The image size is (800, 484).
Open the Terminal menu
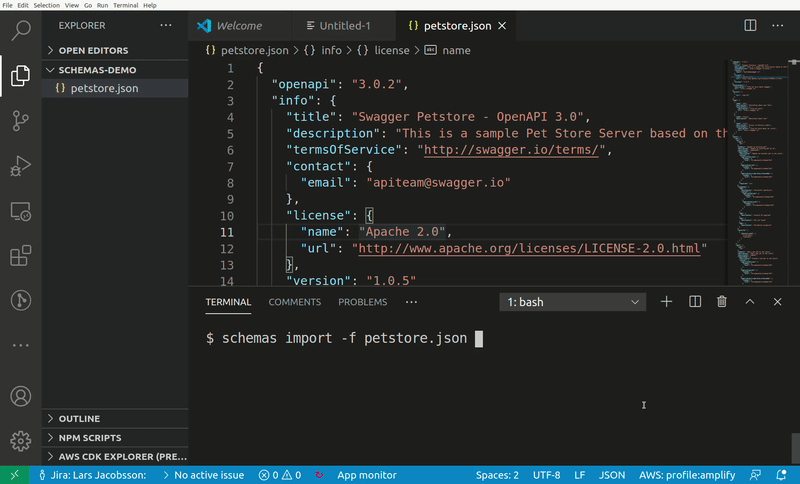[126, 5]
